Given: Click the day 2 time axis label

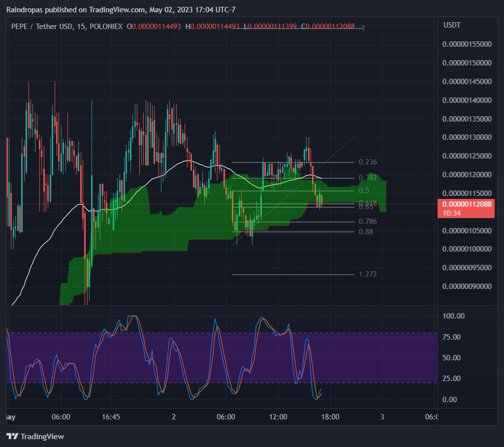Looking at the screenshot, I should (174, 417).
